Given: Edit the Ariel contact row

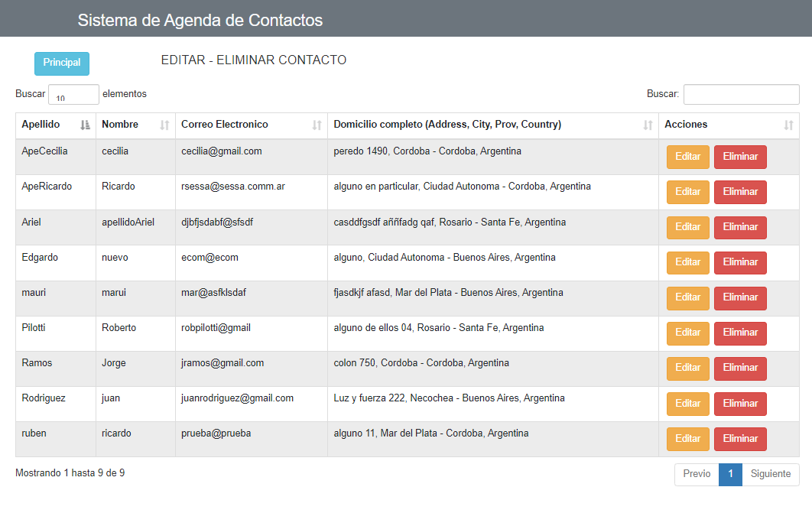Looking at the screenshot, I should [687, 227].
